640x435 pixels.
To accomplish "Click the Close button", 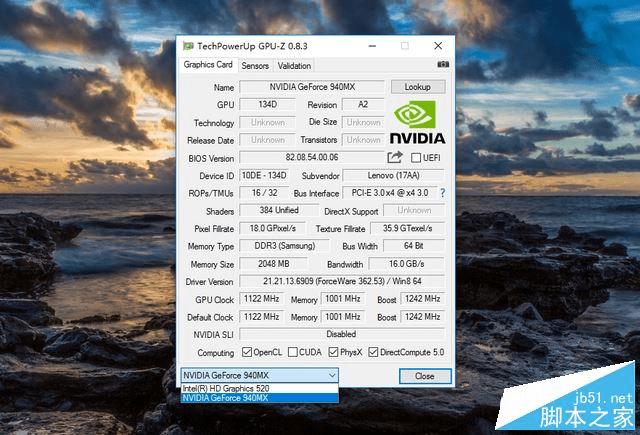I will [x=425, y=376].
